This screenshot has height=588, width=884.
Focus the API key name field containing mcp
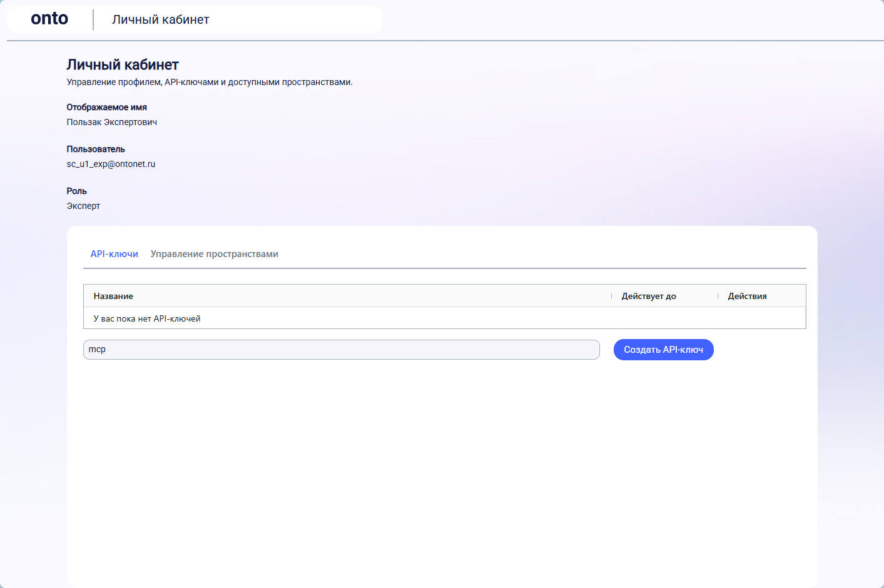point(342,350)
